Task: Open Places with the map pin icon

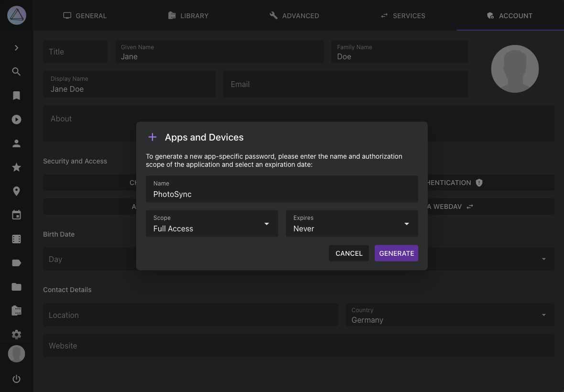Action: [x=16, y=191]
